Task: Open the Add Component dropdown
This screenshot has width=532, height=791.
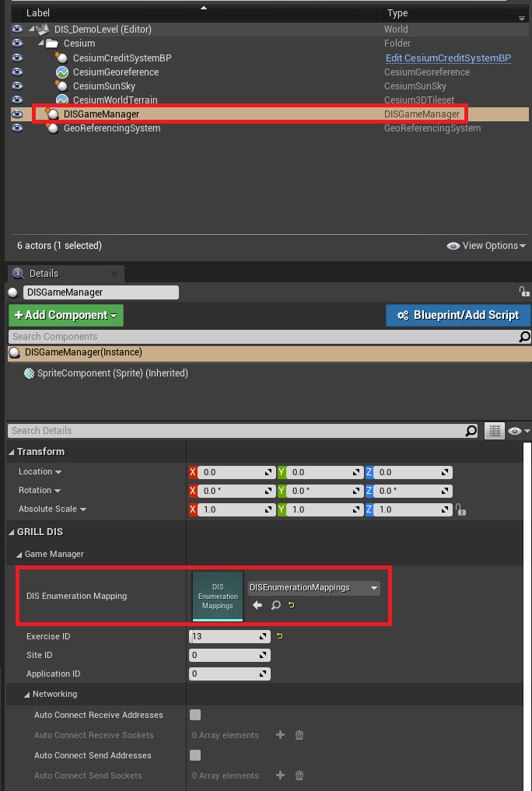Action: click(66, 315)
